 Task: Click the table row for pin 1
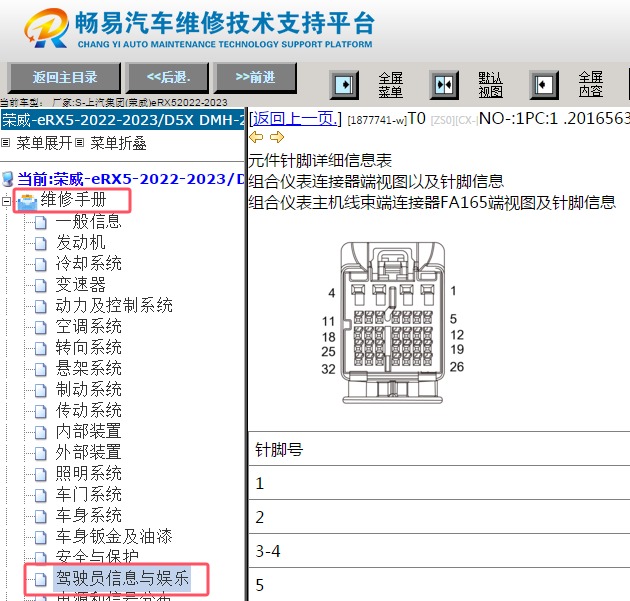(439, 483)
